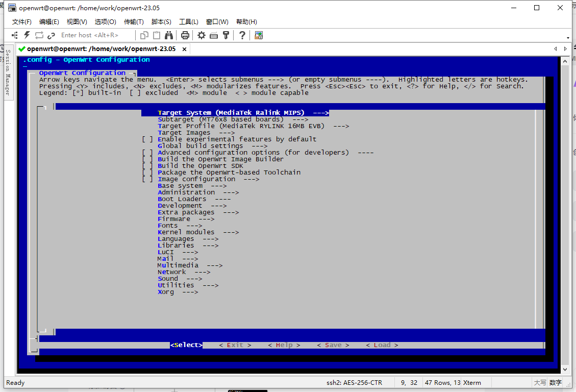The image size is (576, 392).
Task: Select the openwrt@openwrt session tab
Action: click(102, 49)
